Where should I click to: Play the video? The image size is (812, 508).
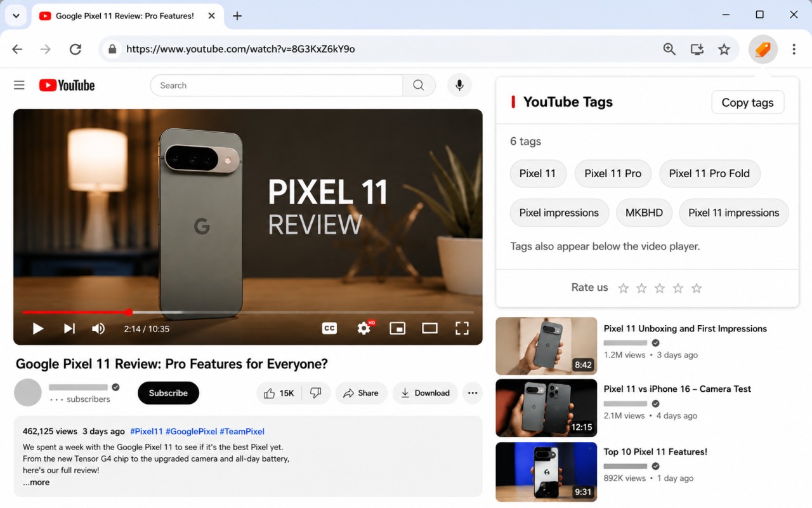point(38,328)
